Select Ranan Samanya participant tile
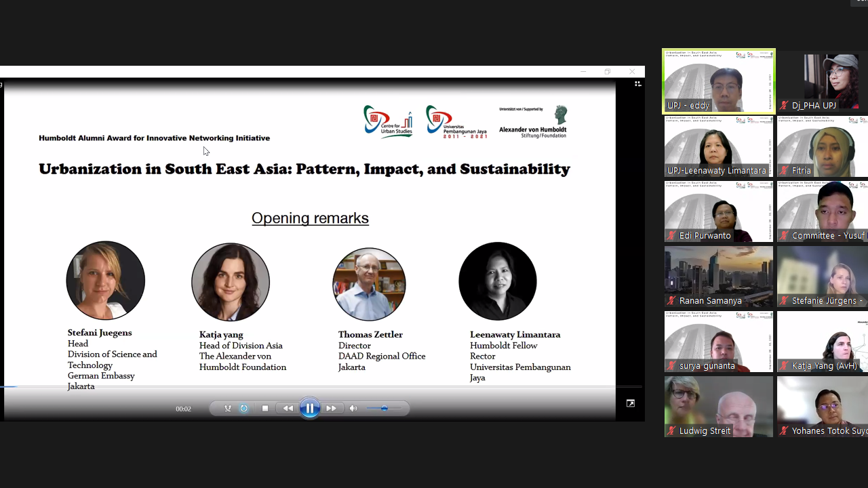Viewport: 868px width, 488px height. tap(719, 276)
